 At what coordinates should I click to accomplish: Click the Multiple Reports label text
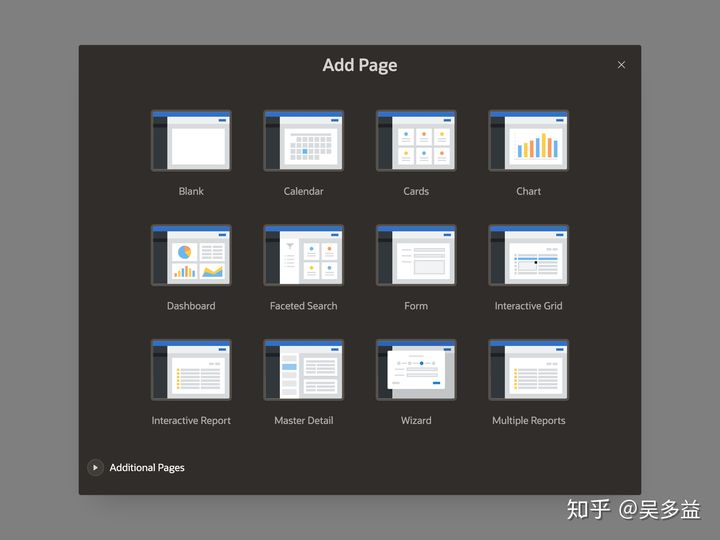pyautogui.click(x=529, y=421)
